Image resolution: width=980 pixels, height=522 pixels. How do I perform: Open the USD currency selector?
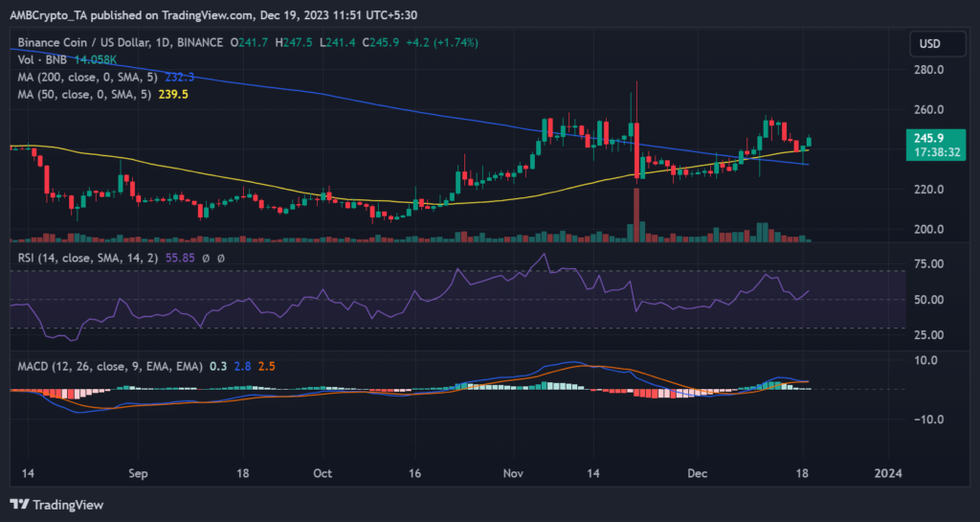coord(927,43)
